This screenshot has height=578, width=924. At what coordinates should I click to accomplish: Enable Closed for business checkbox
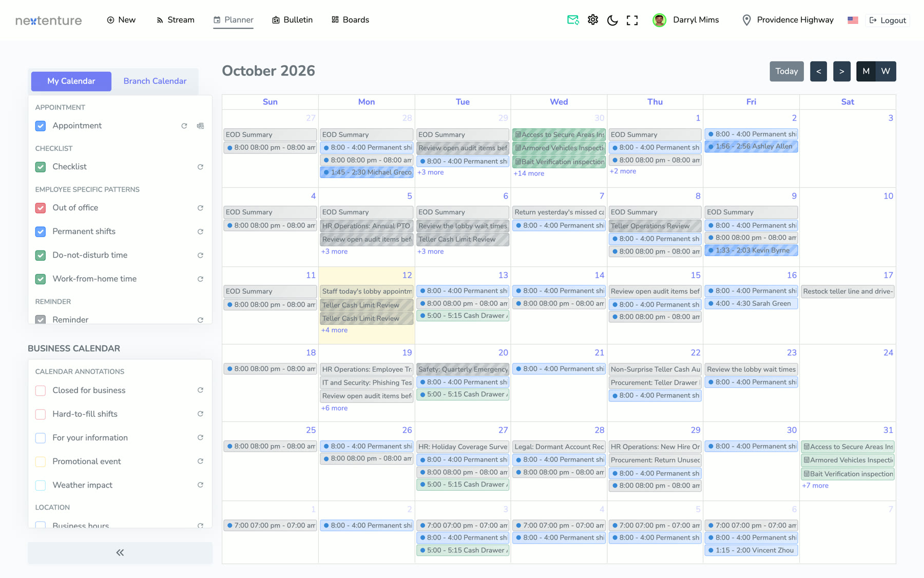point(41,391)
